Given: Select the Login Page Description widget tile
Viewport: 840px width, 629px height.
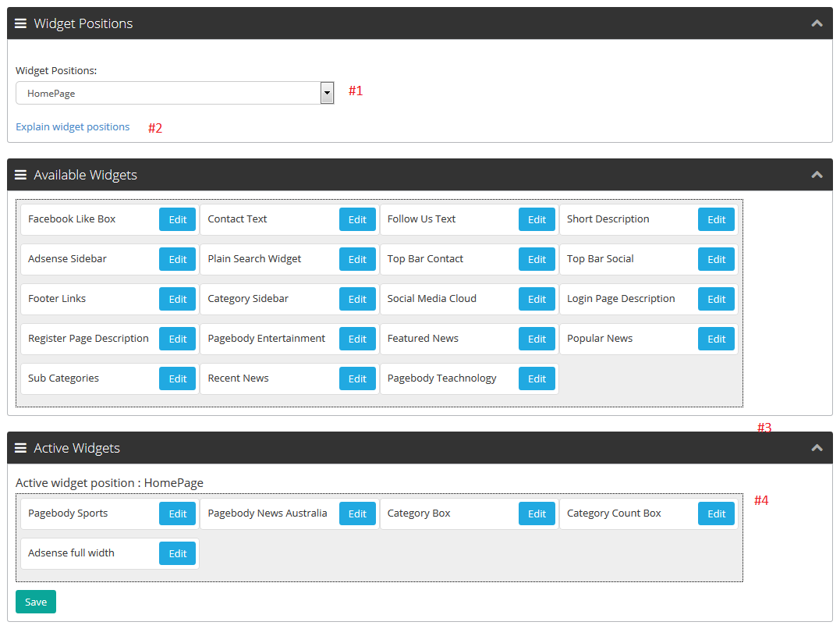Looking at the screenshot, I should (x=621, y=299).
